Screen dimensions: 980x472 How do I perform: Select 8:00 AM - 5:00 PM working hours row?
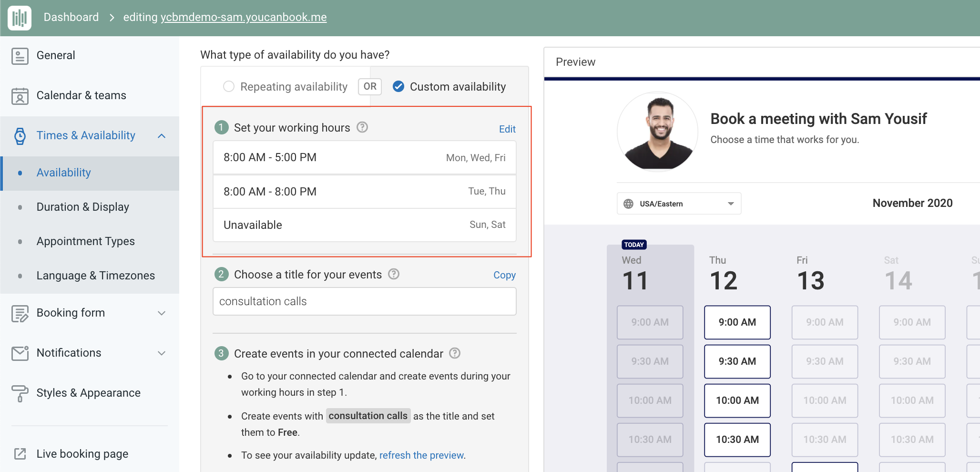[x=365, y=157]
